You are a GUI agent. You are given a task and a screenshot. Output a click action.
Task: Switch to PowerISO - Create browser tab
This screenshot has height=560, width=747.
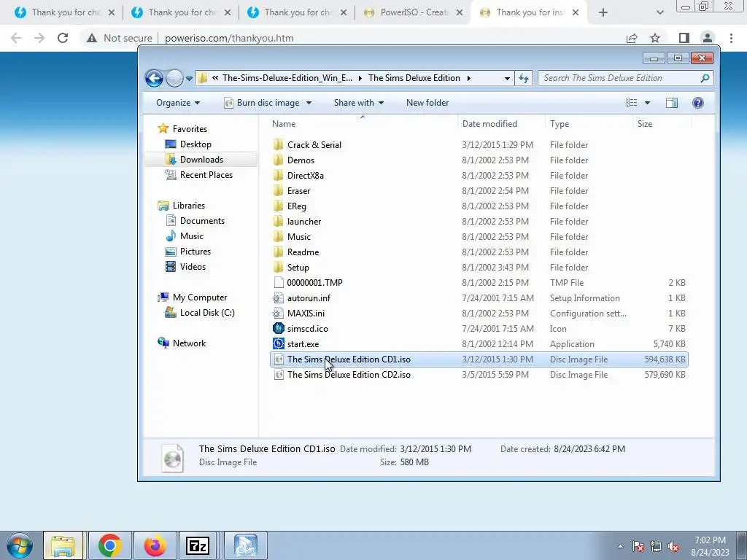pyautogui.click(x=413, y=12)
